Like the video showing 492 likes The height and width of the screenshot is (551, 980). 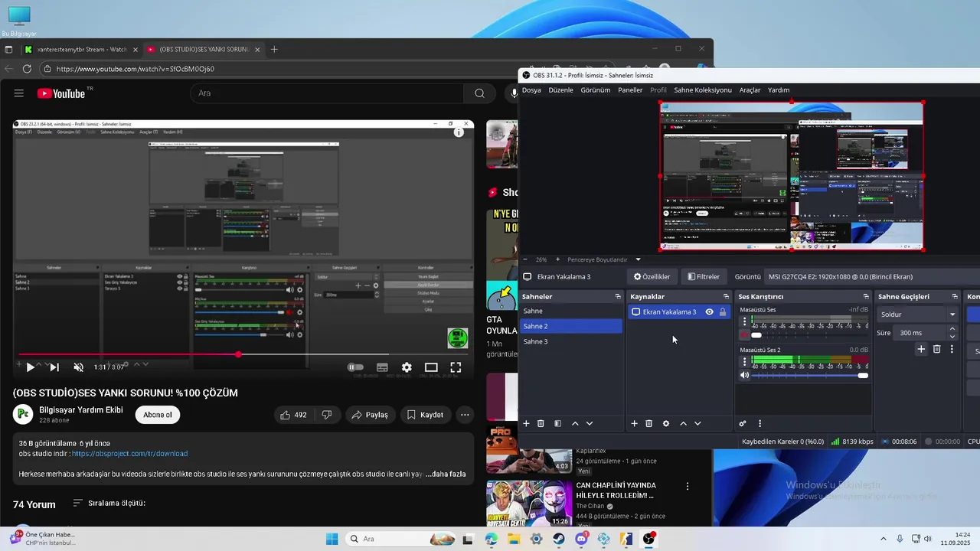pyautogui.click(x=294, y=415)
